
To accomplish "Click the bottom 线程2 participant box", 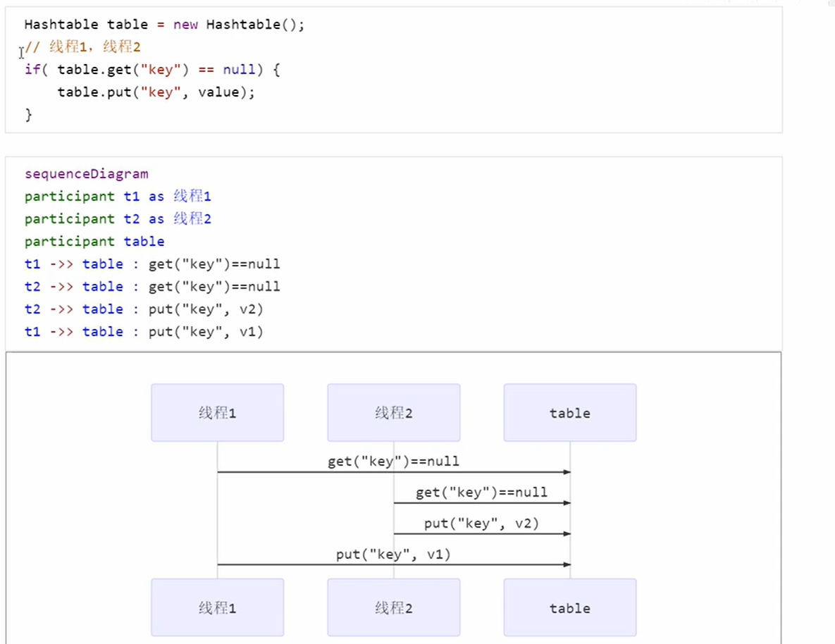I will point(393,607).
